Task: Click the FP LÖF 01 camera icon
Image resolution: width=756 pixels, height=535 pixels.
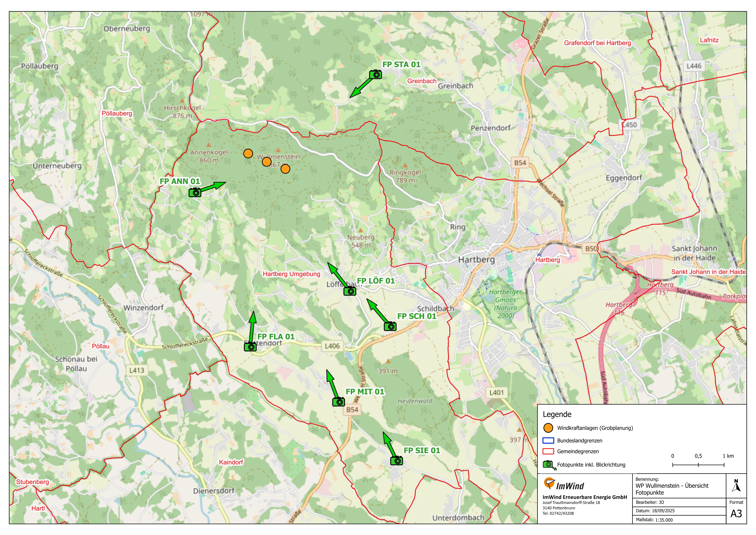Action: coord(350,291)
